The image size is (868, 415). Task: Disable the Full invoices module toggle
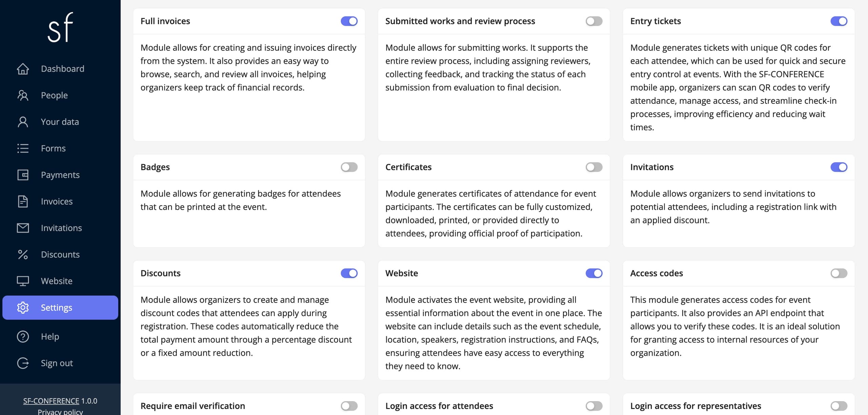[x=349, y=21]
